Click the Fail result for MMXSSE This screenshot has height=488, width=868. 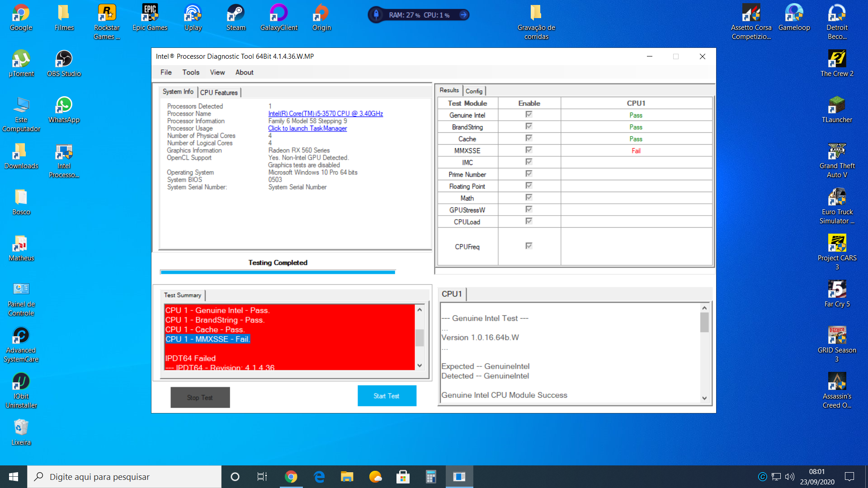636,151
